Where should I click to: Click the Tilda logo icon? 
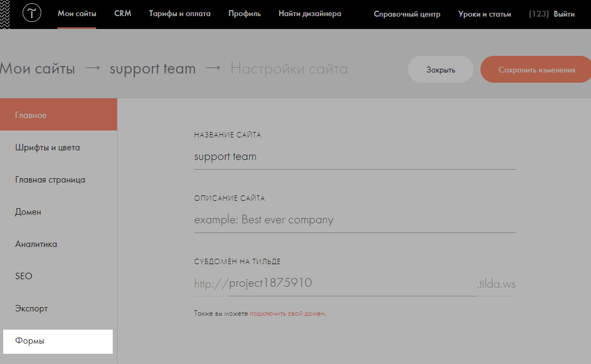[x=32, y=14]
